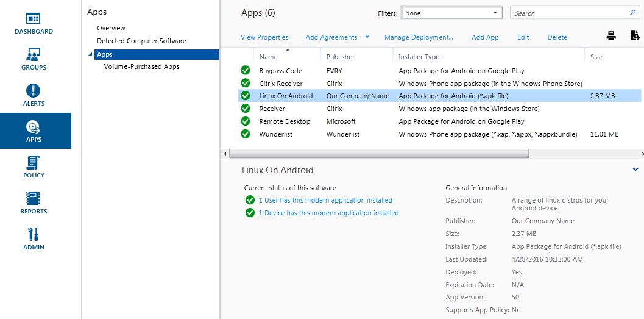
Task: Click Last Updated value 4/28/2016 10:33:00 AM
Action: pyautogui.click(x=547, y=259)
